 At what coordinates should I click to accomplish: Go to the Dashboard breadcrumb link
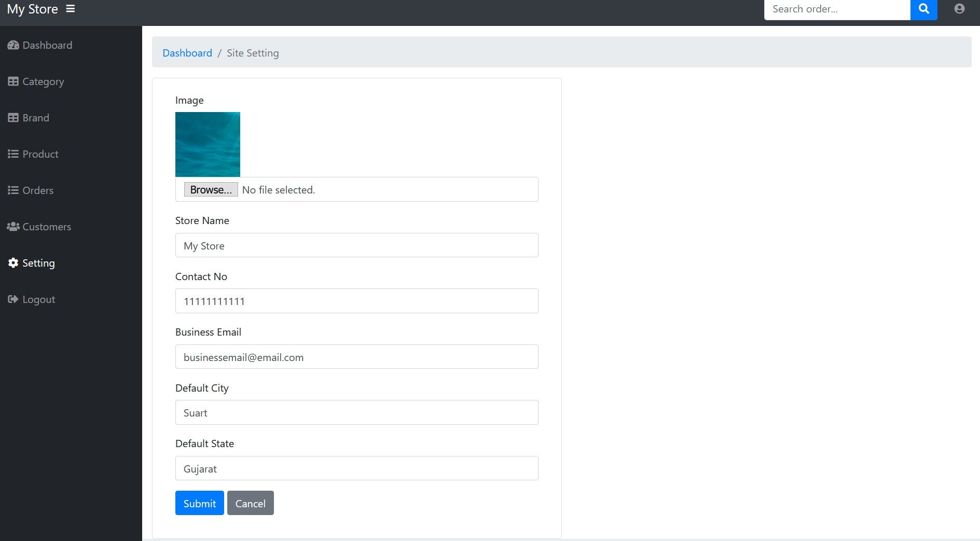[x=187, y=53]
